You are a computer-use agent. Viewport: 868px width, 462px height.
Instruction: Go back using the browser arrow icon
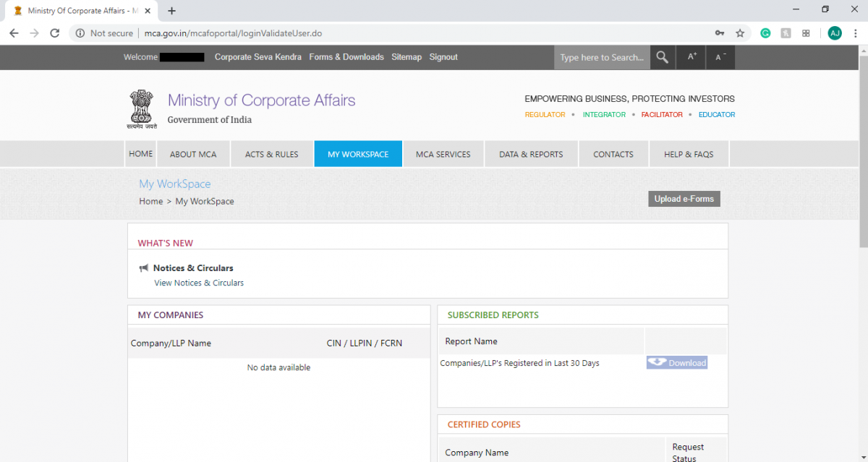pyautogui.click(x=14, y=33)
